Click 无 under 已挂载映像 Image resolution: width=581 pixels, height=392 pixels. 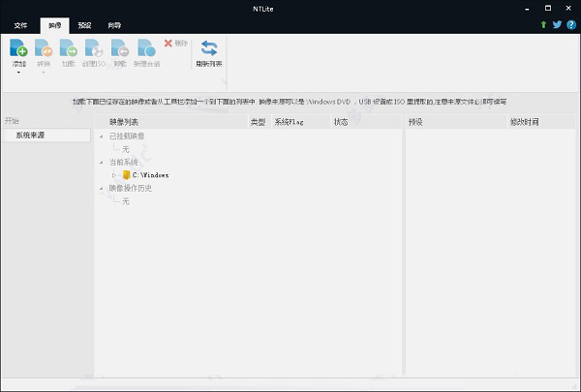click(126, 149)
